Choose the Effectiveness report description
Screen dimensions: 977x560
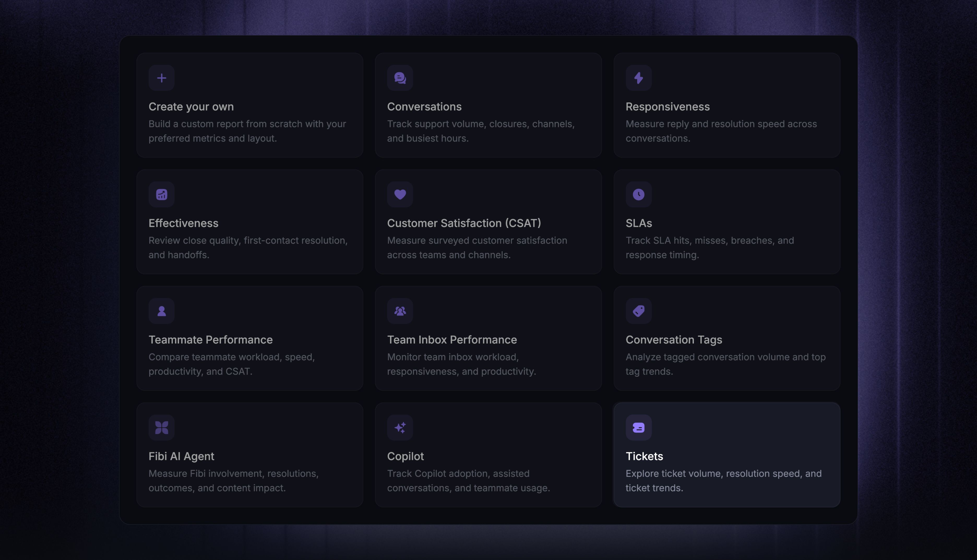click(x=248, y=248)
